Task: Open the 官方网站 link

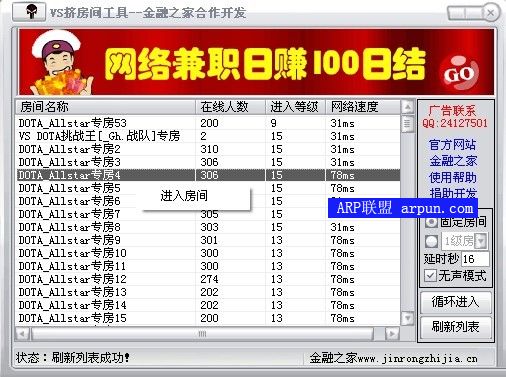Action: 453,145
